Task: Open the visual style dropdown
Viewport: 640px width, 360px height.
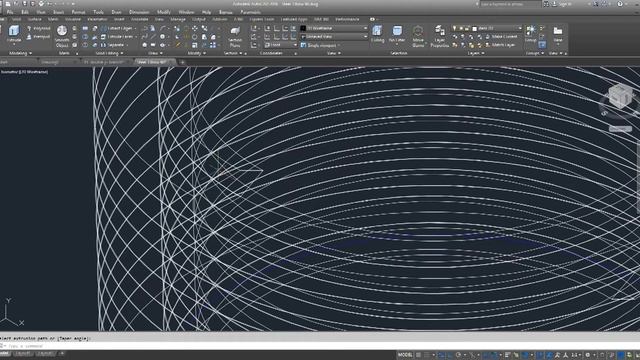Action: [334, 28]
